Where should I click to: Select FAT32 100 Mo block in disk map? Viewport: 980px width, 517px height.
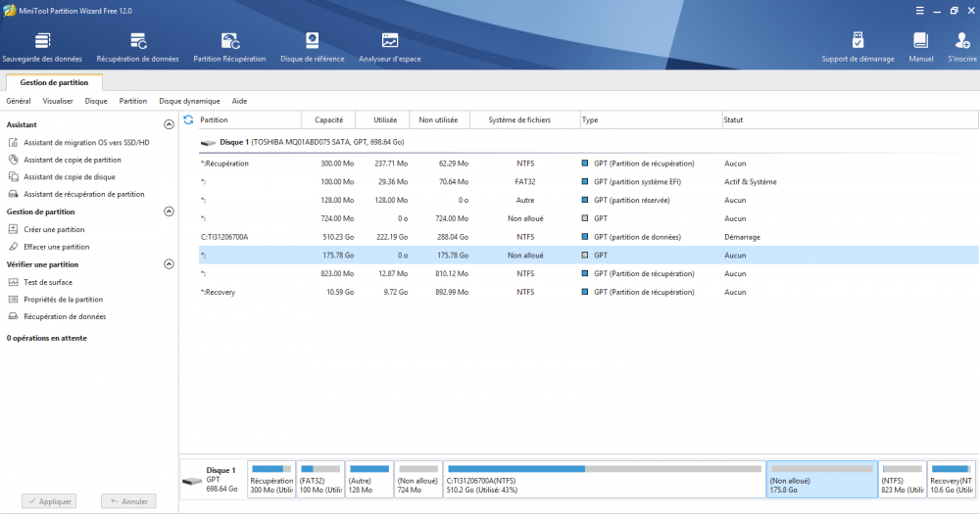[320, 480]
